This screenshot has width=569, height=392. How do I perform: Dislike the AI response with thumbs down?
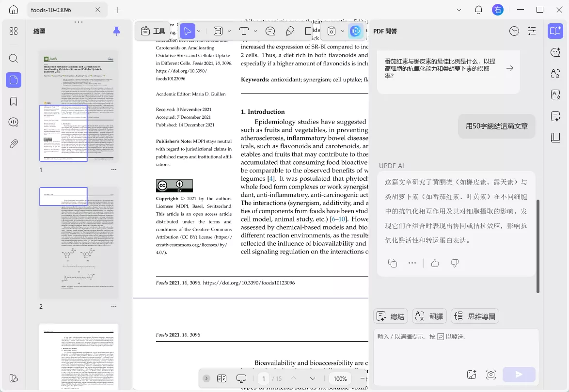click(x=455, y=263)
